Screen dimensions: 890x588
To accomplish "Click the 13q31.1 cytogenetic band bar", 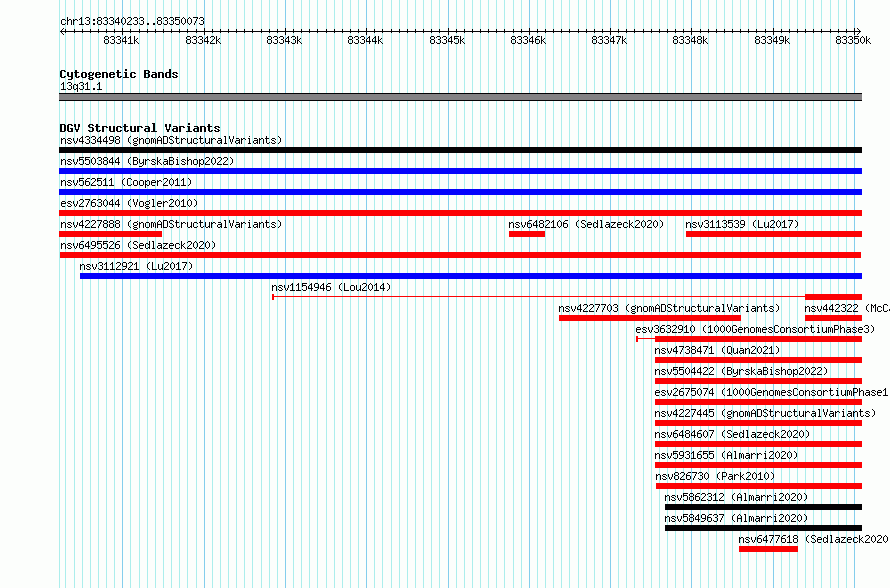I will [x=460, y=97].
